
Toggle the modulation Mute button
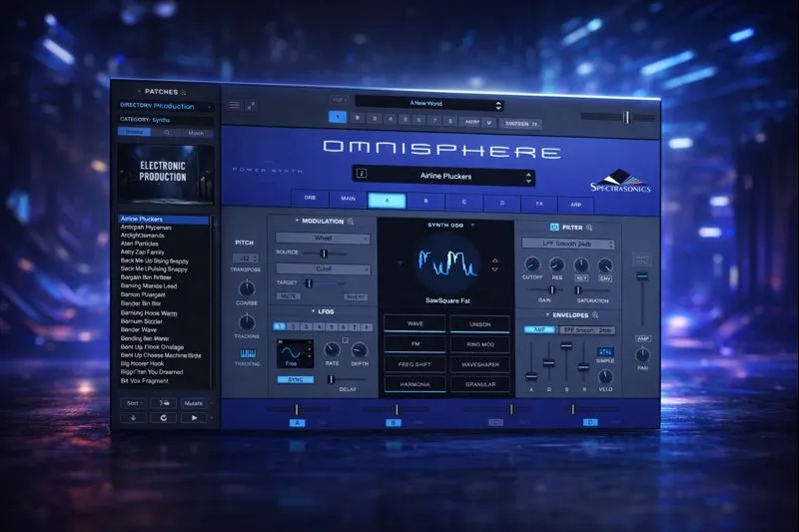click(x=289, y=295)
